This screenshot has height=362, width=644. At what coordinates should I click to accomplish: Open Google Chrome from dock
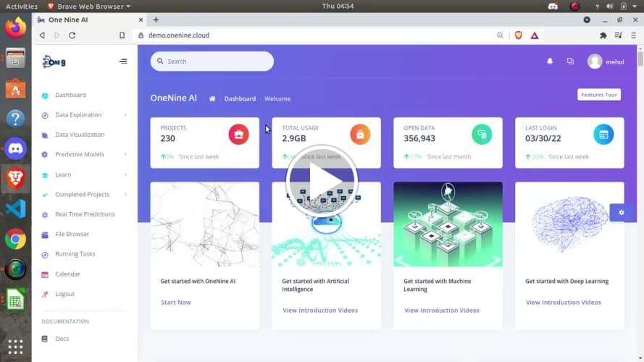click(16, 239)
